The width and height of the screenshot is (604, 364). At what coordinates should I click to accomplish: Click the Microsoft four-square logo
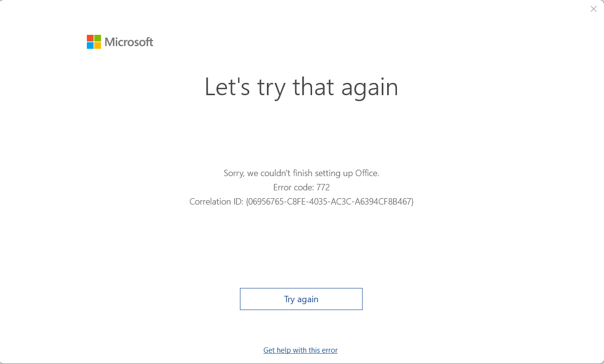pos(93,42)
